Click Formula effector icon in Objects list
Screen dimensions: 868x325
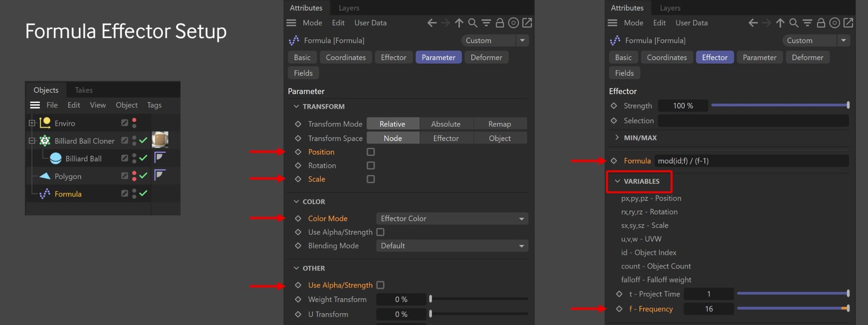pyautogui.click(x=45, y=194)
